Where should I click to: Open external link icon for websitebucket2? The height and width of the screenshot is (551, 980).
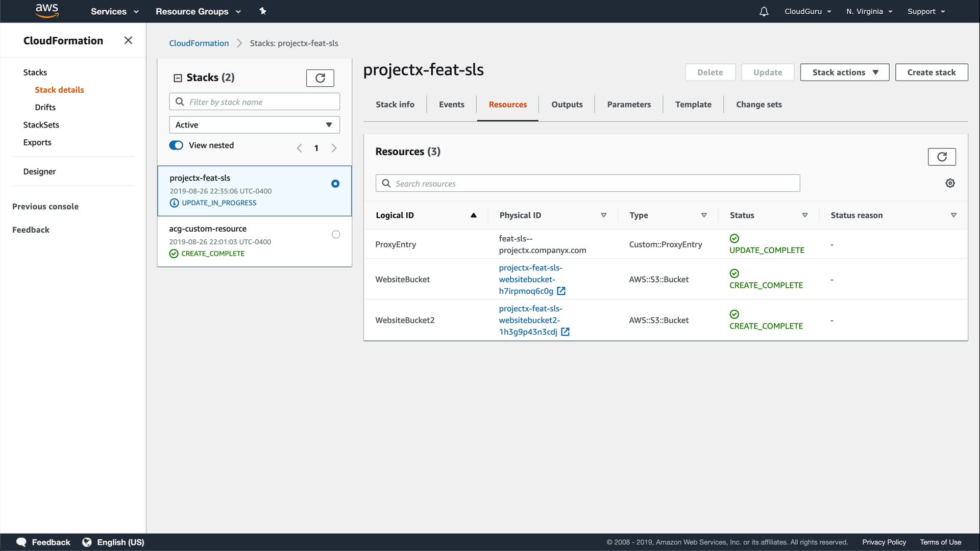pyautogui.click(x=565, y=332)
